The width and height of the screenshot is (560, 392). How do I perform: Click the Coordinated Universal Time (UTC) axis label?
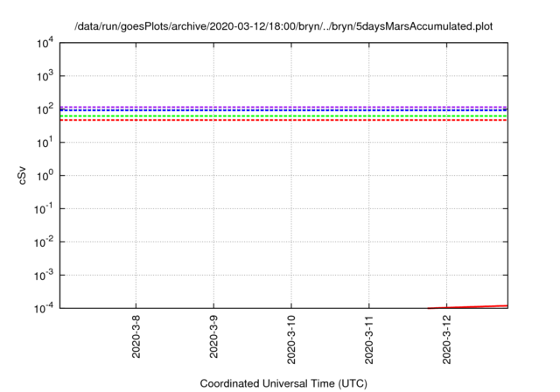pyautogui.click(x=283, y=383)
